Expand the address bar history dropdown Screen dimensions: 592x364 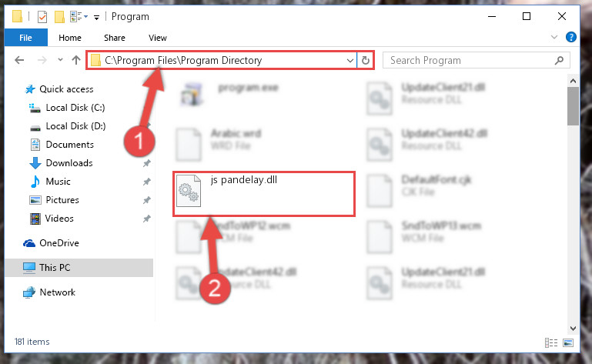350,61
